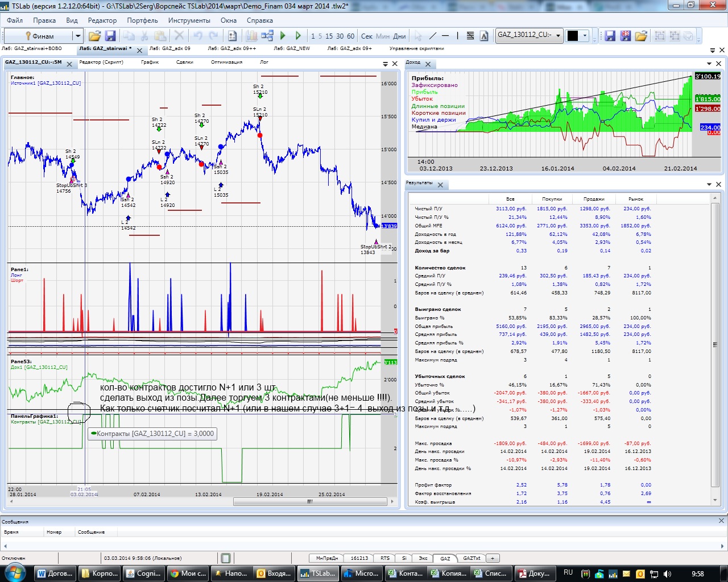Viewport: 728px width, 582px height.
Task: Toggle the 15 timeframe interval
Action: 329,36
